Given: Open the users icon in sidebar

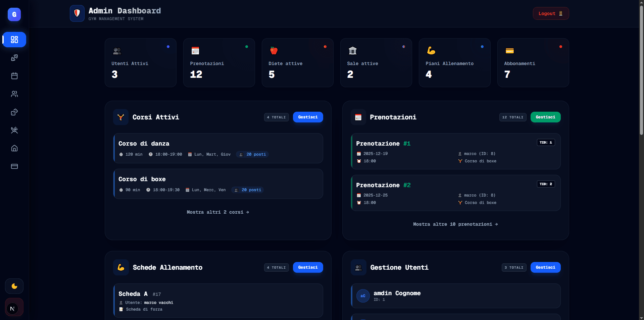Looking at the screenshot, I should (14, 94).
